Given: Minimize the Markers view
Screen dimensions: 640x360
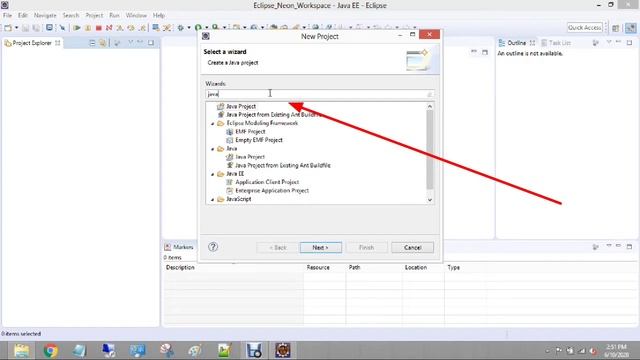Looking at the screenshot, I should pyautogui.click(x=618, y=246).
